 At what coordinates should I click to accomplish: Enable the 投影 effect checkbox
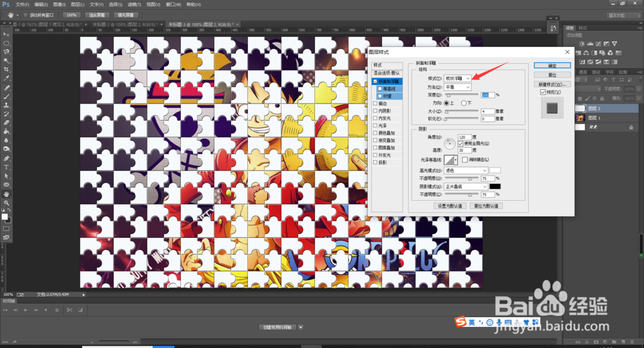375,163
